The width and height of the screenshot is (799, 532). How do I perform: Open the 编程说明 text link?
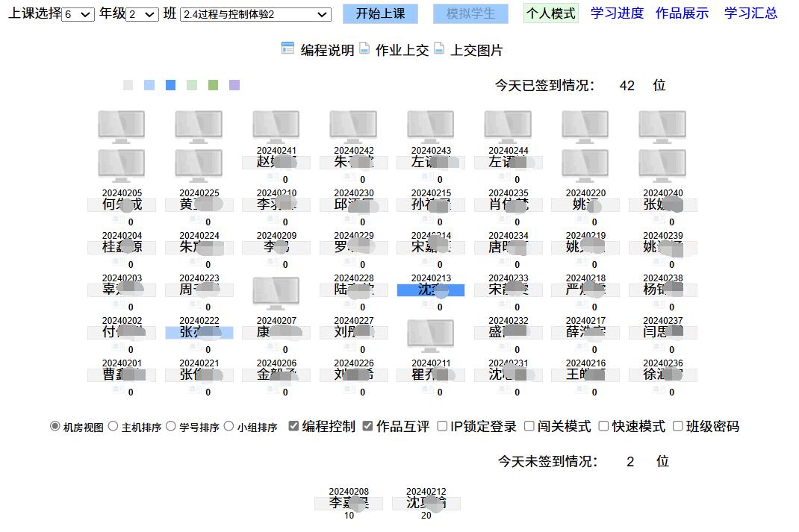click(x=327, y=51)
